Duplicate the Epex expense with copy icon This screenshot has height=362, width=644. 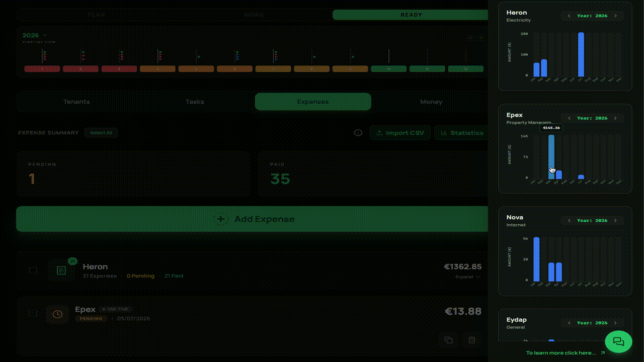point(448,340)
